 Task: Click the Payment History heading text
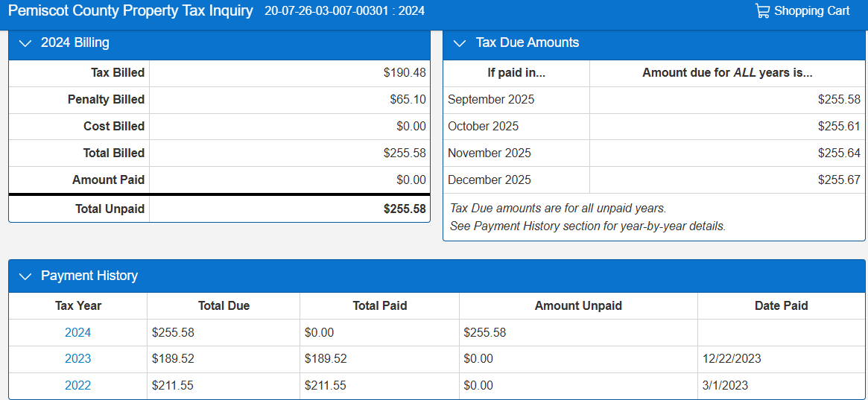coord(89,276)
